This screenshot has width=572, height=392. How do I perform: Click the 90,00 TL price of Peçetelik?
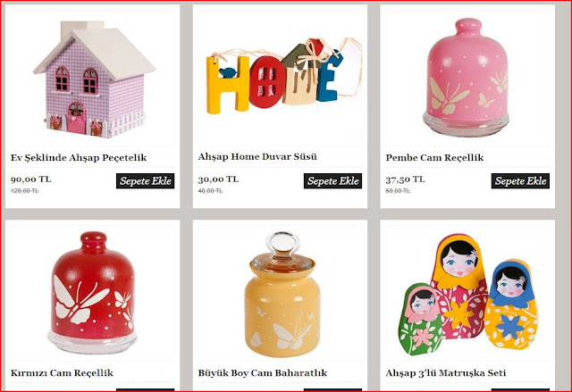click(x=30, y=179)
